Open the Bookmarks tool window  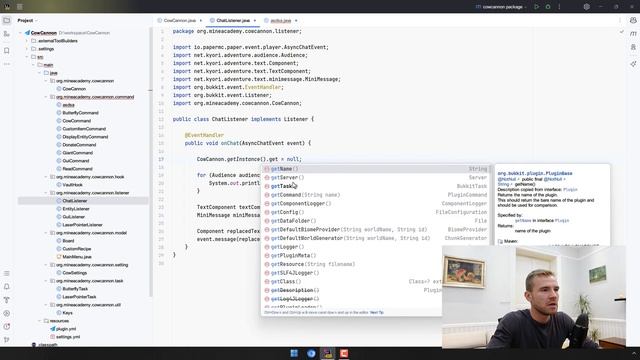click(x=7, y=51)
